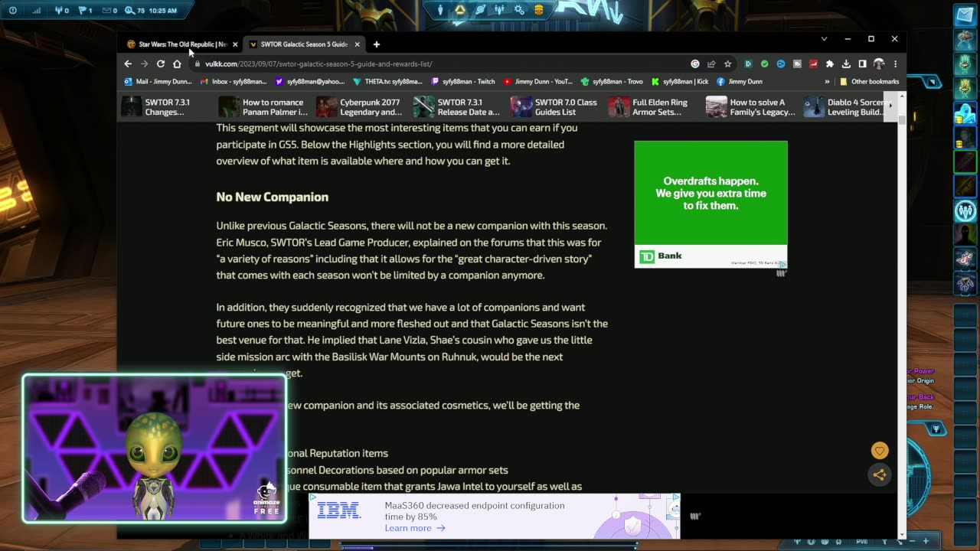Viewport: 980px width, 551px height.
Task: Open the Chrome three-dot menu
Action: coord(895,64)
